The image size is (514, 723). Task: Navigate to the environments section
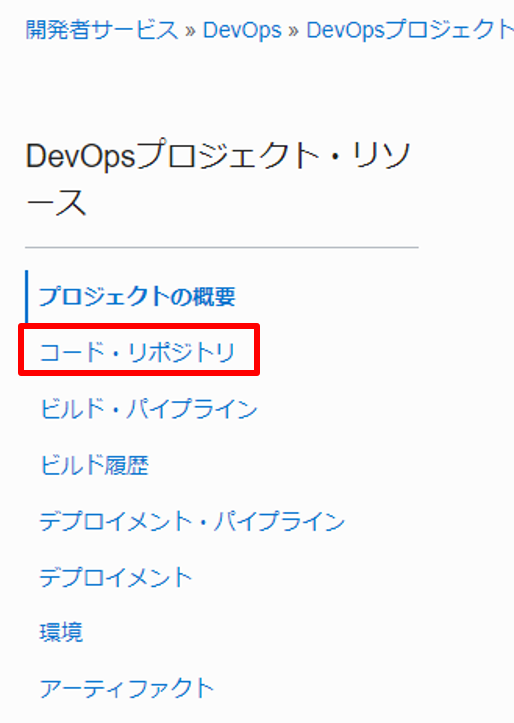(x=61, y=632)
